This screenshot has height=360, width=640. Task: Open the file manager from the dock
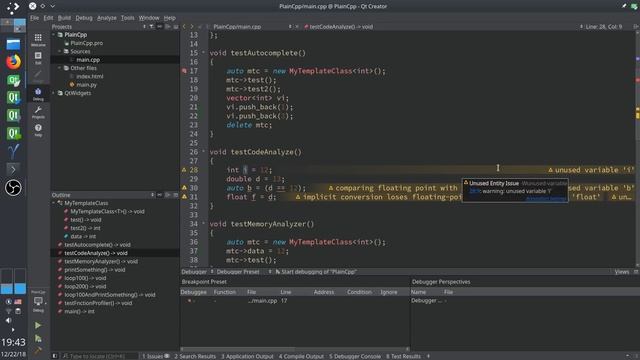click(x=13, y=44)
